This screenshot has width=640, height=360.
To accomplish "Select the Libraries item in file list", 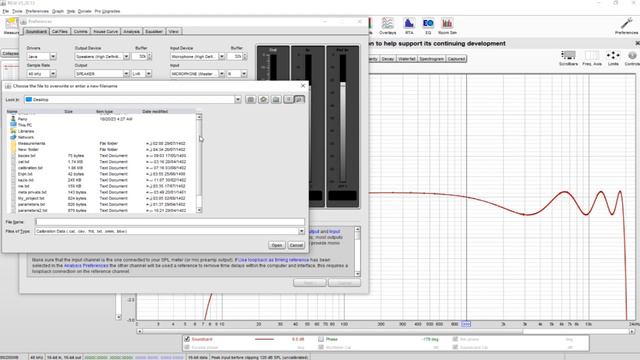I will 26,131.
